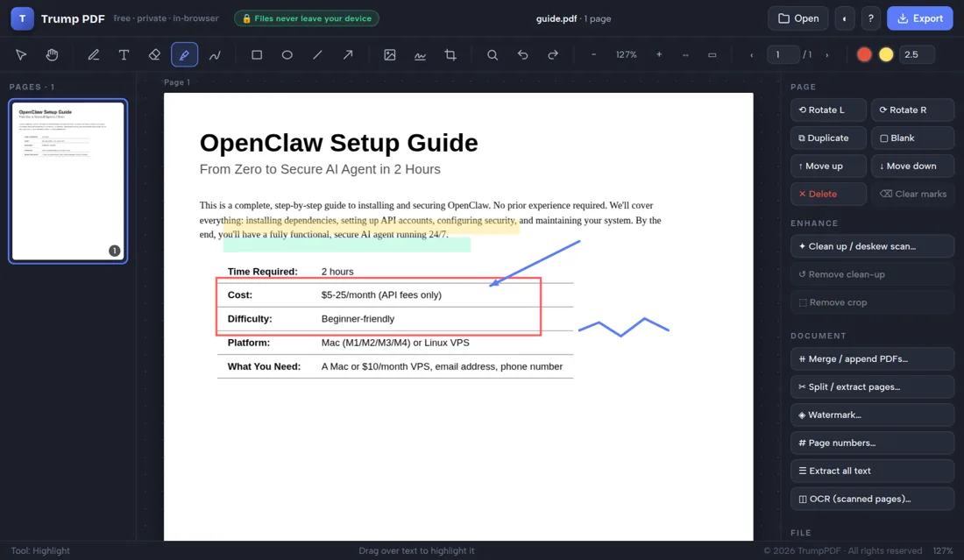Viewport: 964px width, 560px height.
Task: Click Move down page button
Action: point(912,166)
